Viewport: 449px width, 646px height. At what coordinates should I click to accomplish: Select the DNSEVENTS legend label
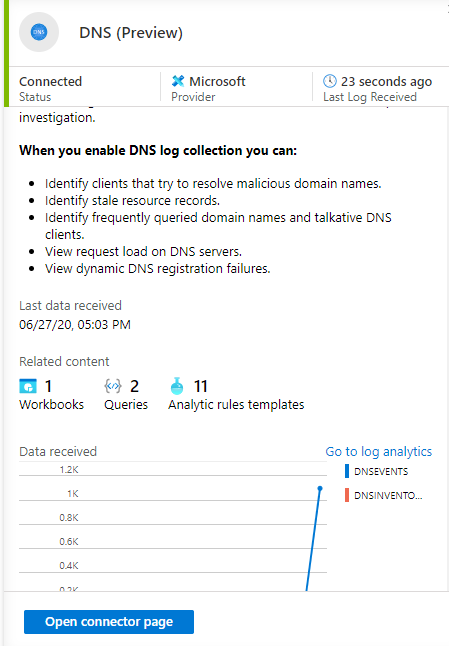(381, 472)
